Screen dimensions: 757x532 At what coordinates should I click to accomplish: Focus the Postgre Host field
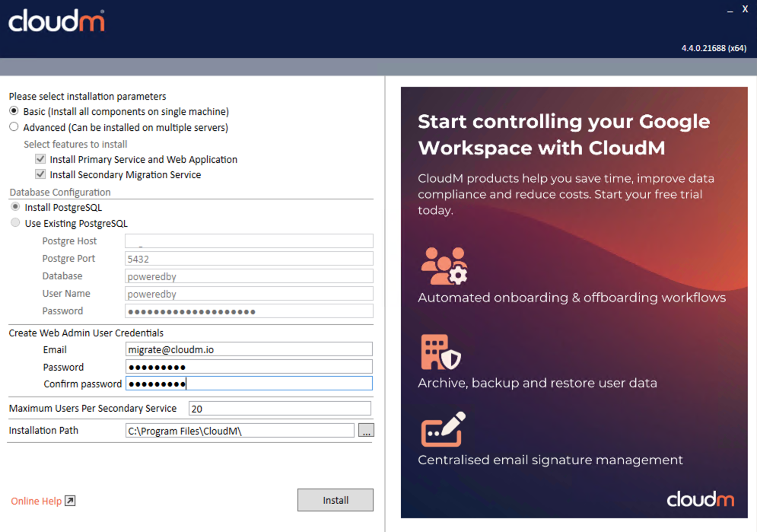point(249,241)
